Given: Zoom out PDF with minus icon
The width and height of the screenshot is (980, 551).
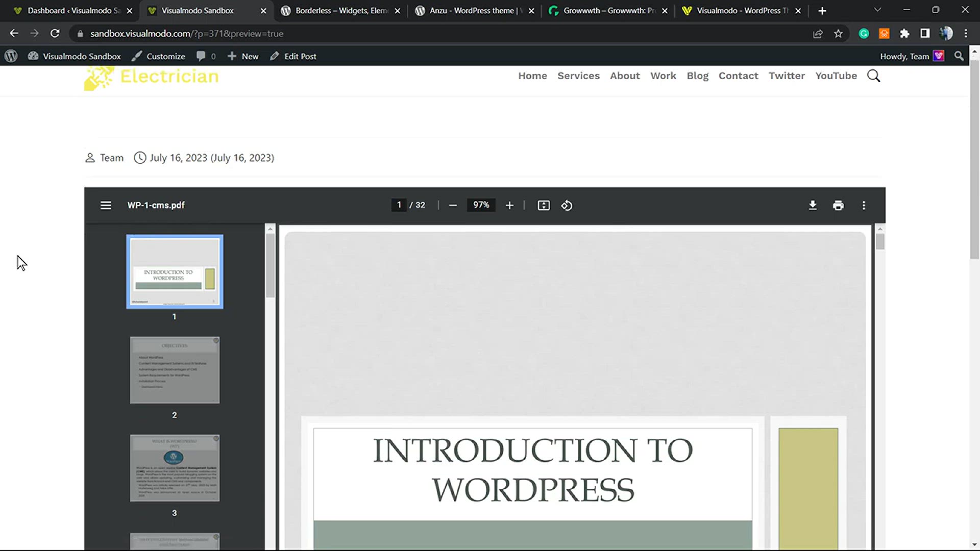Looking at the screenshot, I should pyautogui.click(x=453, y=205).
